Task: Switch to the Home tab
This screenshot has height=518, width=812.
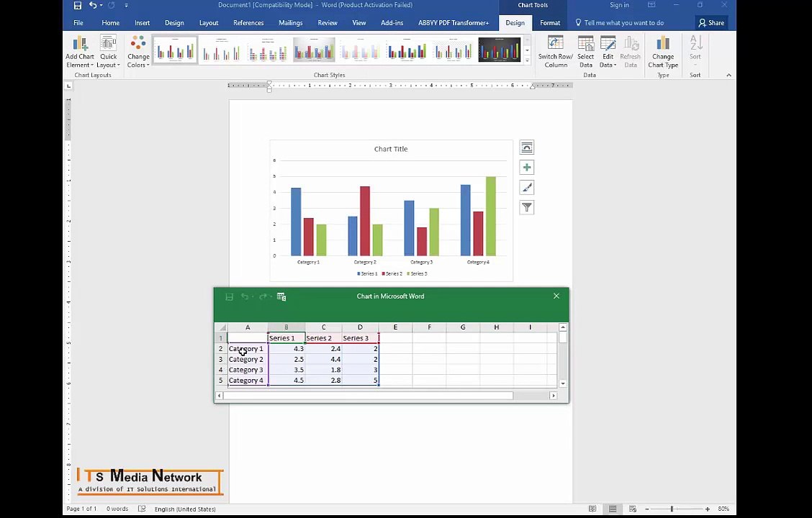Action: 110,23
